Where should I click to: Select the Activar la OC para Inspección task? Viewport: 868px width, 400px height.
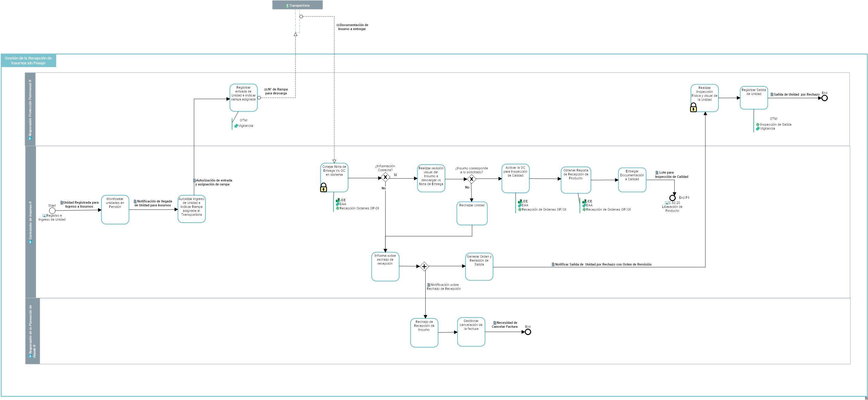pos(516,178)
